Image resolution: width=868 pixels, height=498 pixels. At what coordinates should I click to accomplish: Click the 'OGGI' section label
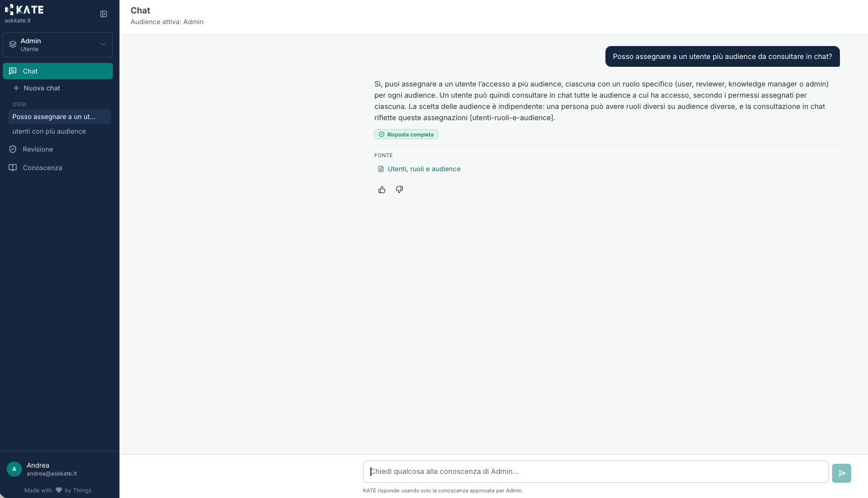pos(19,104)
